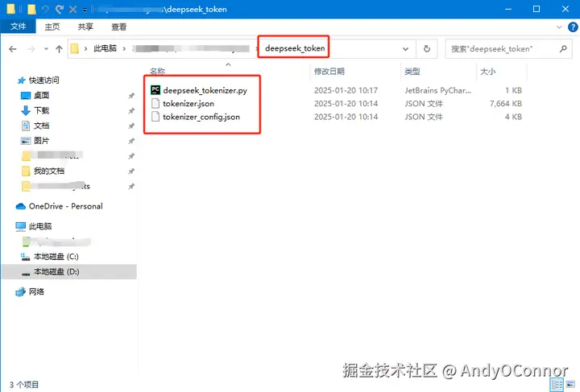This screenshot has height=392, width=580.
Task: Click the pin icon next to 图片
Action: (131, 141)
